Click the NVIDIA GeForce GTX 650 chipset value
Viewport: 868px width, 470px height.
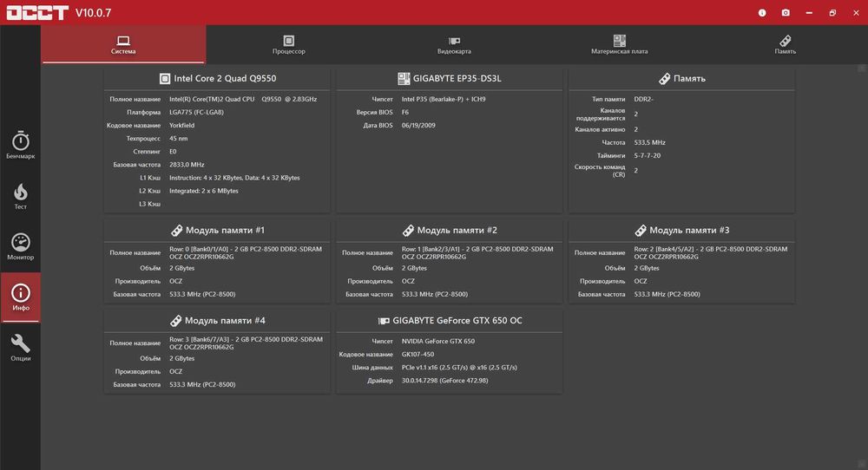437,342
